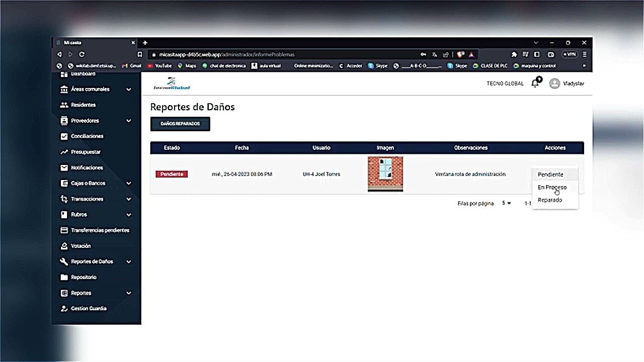Image resolution: width=644 pixels, height=362 pixels.
Task: Click the red Pendiente status badge
Action: coord(172,174)
